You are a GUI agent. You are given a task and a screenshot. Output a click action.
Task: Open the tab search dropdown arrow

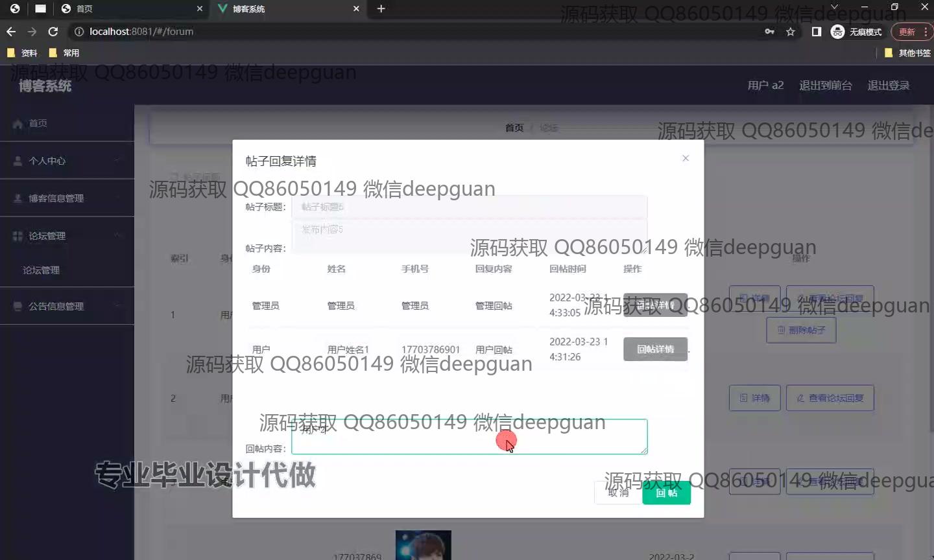[x=834, y=7]
